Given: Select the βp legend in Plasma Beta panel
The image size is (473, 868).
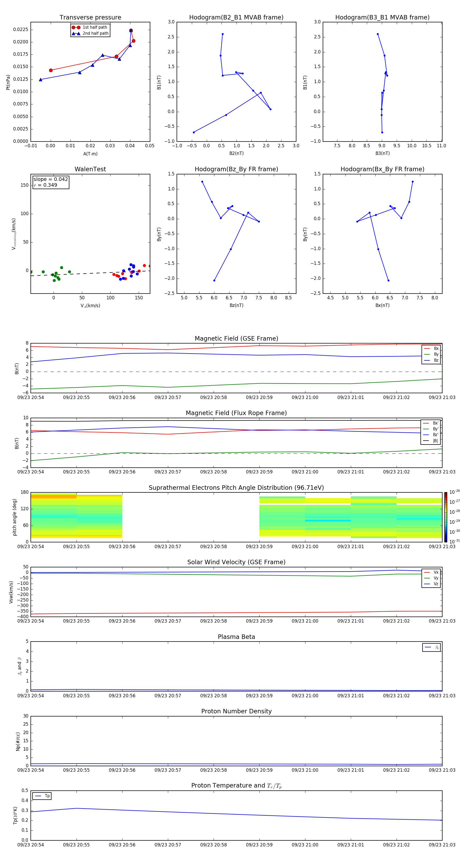Looking at the screenshot, I should pos(431,647).
